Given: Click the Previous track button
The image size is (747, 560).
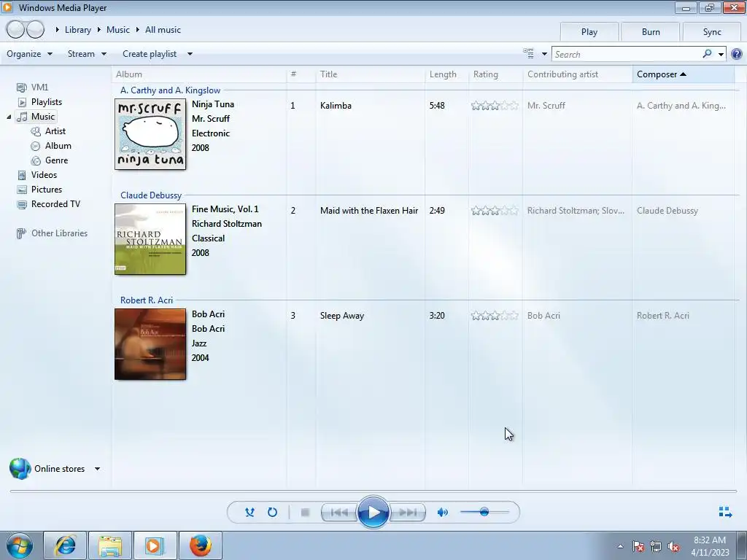Looking at the screenshot, I should pos(339,513).
